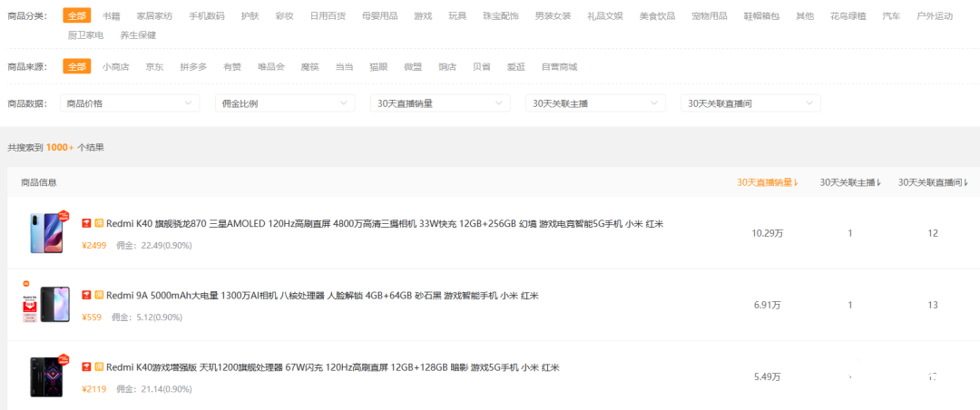Screen dimensions: 980x410
Task: Filter by 拼多多 source
Action: point(193,66)
